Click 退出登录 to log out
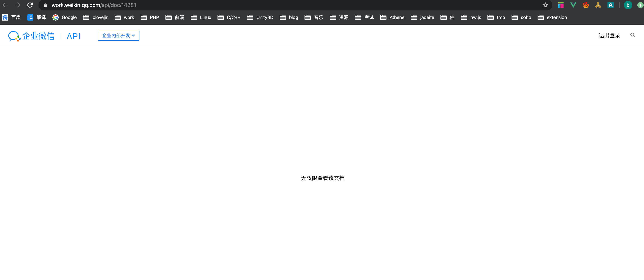Viewport: 644px width, 280px height. [609, 35]
